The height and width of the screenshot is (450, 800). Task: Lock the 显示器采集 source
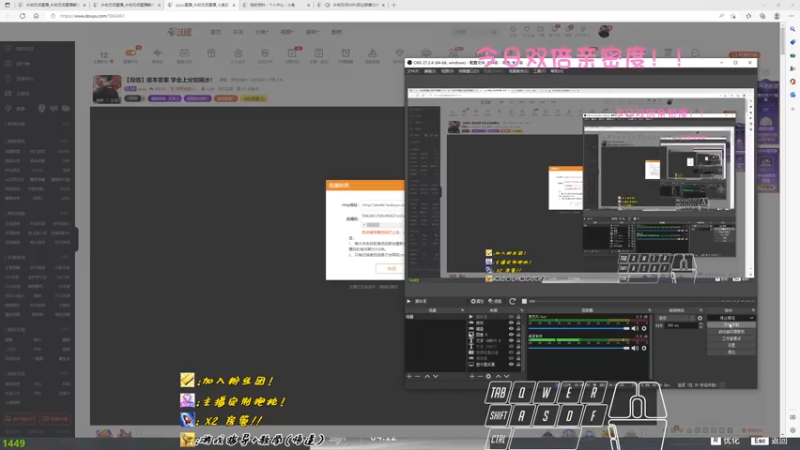518,364
